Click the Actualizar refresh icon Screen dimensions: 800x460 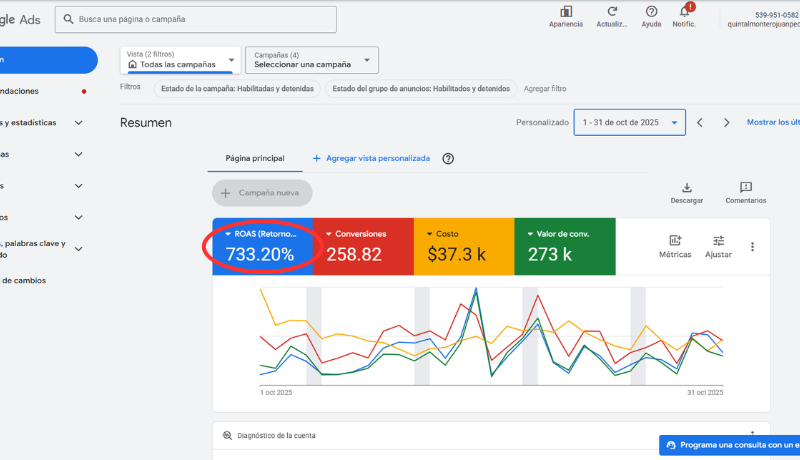click(612, 11)
